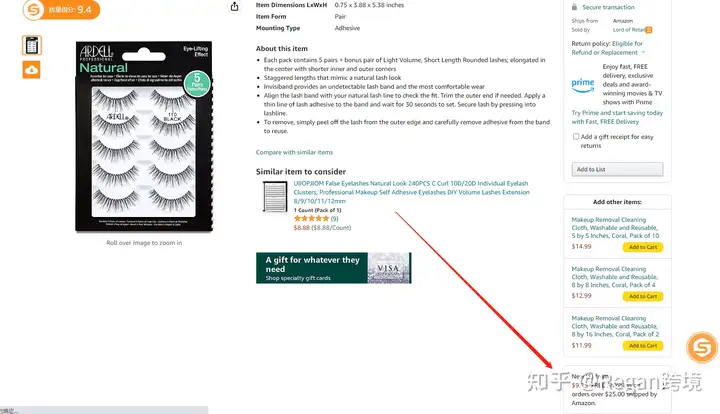The height and width of the screenshot is (414, 720).
Task: Add the $12.99 cleaning cloth to cart
Action: tap(643, 297)
